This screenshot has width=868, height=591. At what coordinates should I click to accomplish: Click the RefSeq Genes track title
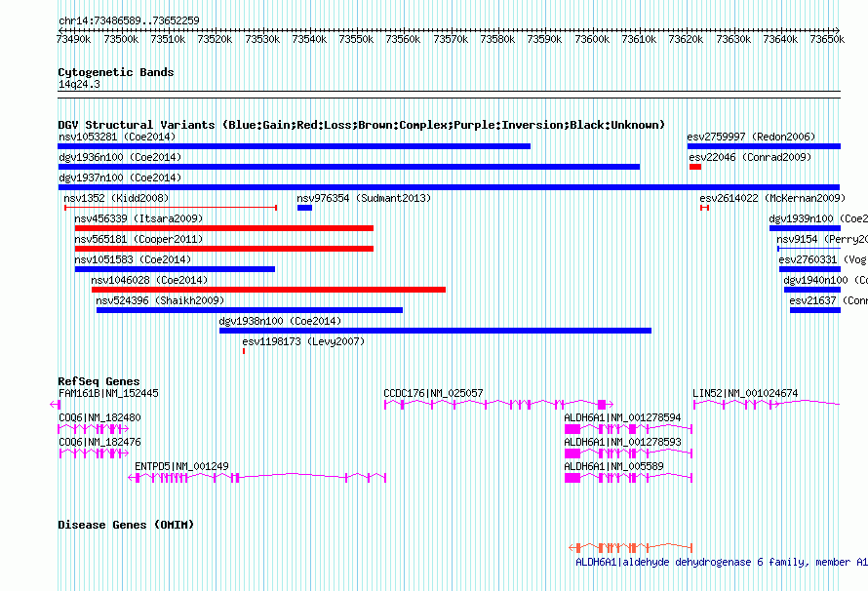(x=99, y=381)
